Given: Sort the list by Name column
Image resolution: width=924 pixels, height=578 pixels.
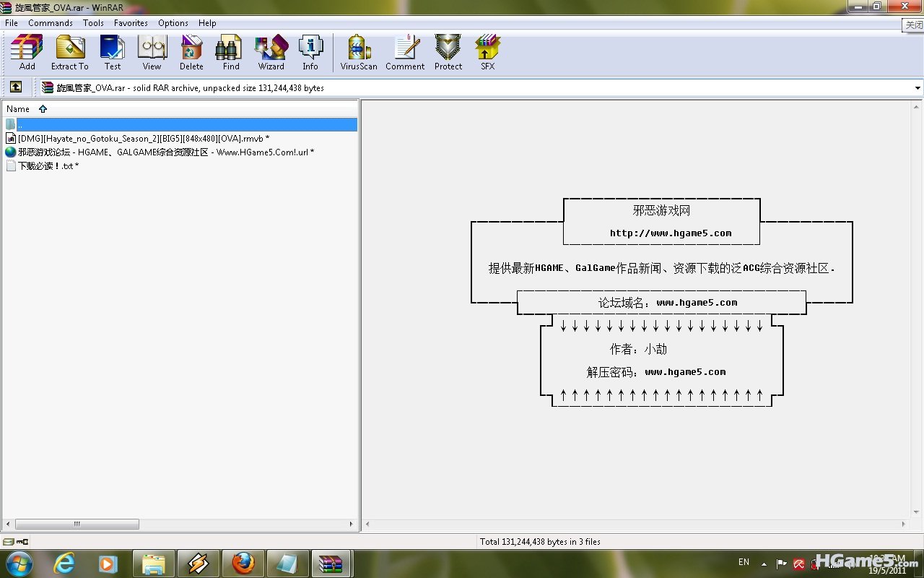Looking at the screenshot, I should click(18, 109).
